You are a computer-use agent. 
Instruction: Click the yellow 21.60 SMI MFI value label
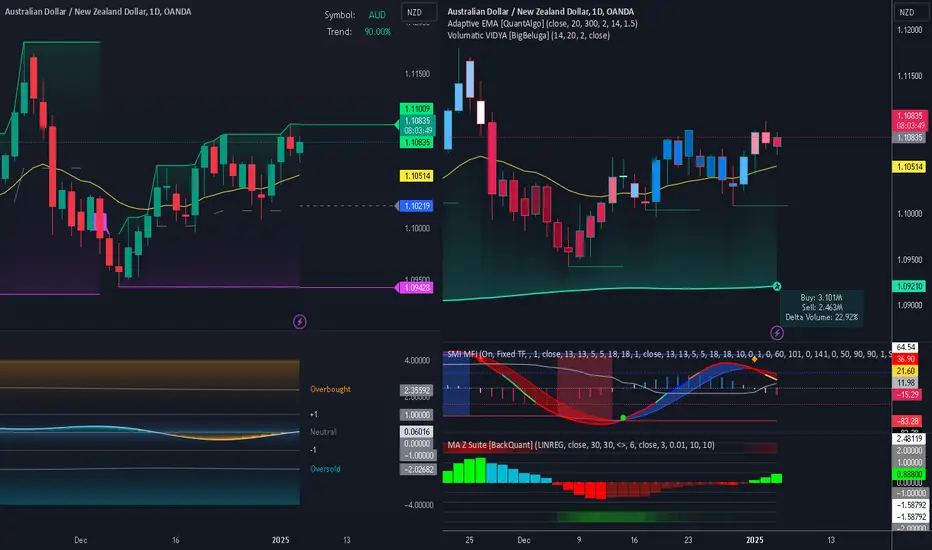pyautogui.click(x=905, y=370)
